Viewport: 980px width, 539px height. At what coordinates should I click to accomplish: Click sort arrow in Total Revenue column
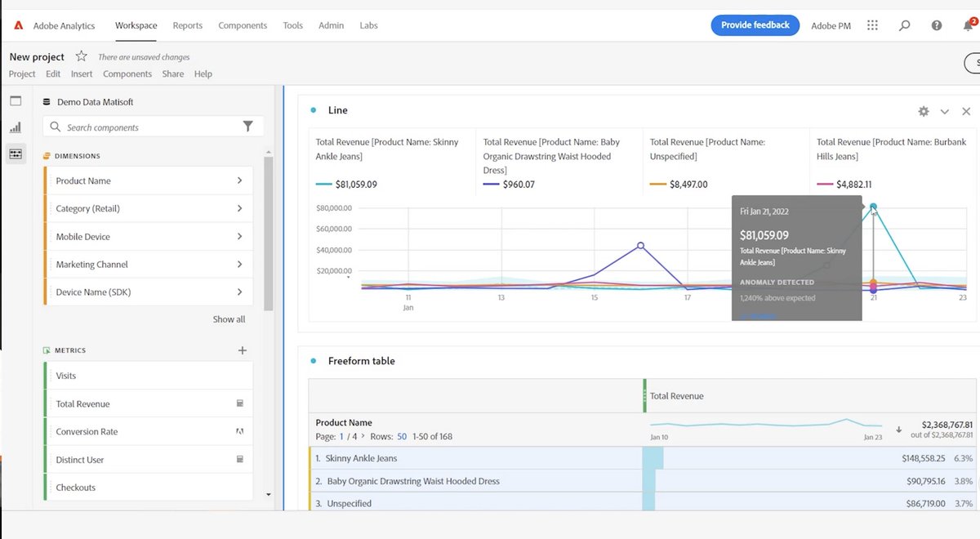pyautogui.click(x=899, y=429)
